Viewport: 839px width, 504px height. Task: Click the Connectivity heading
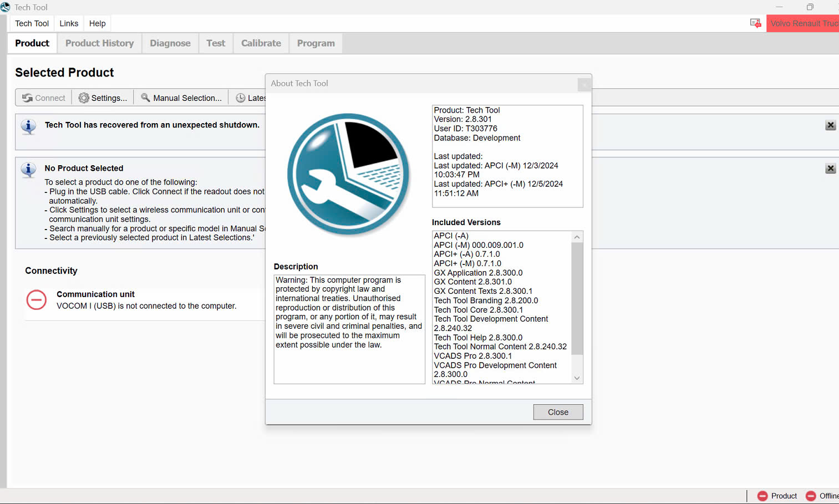tap(51, 271)
